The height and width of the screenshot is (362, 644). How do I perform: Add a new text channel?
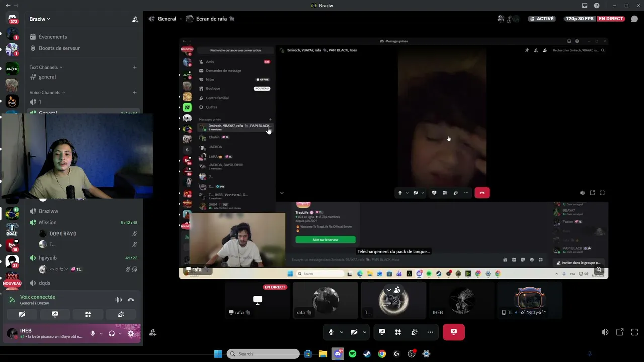coord(134,67)
